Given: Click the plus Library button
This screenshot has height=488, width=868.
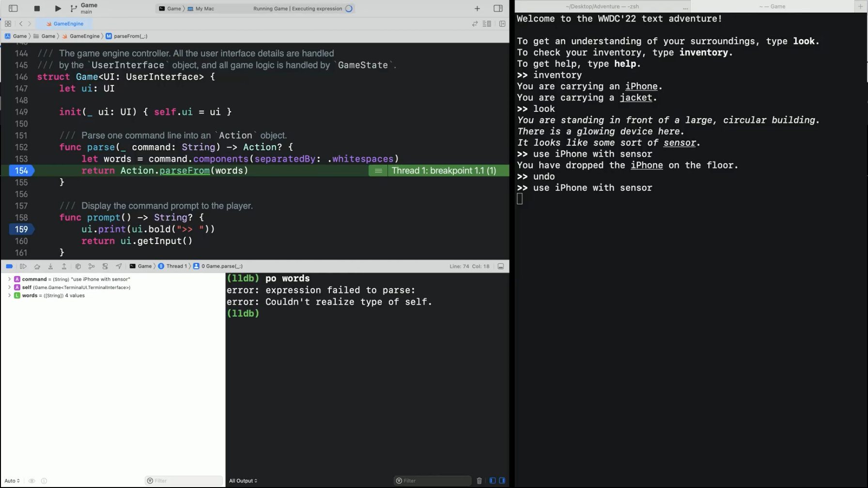Looking at the screenshot, I should (477, 8).
